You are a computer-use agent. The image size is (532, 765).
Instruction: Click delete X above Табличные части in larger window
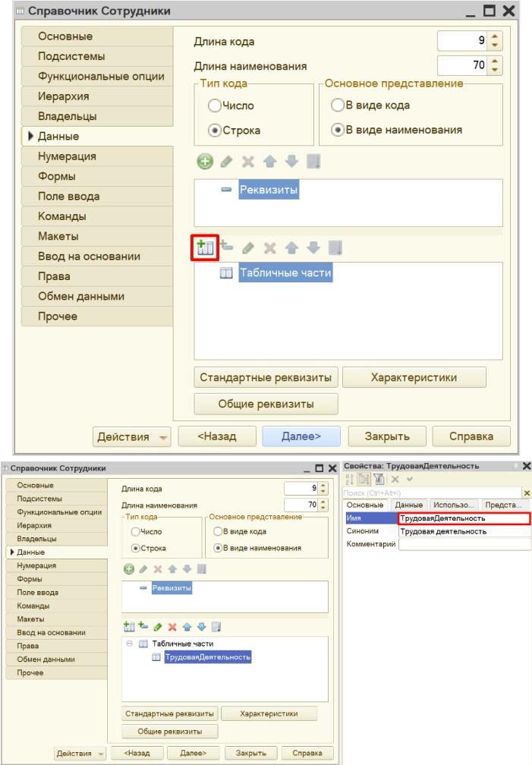pyautogui.click(x=270, y=248)
